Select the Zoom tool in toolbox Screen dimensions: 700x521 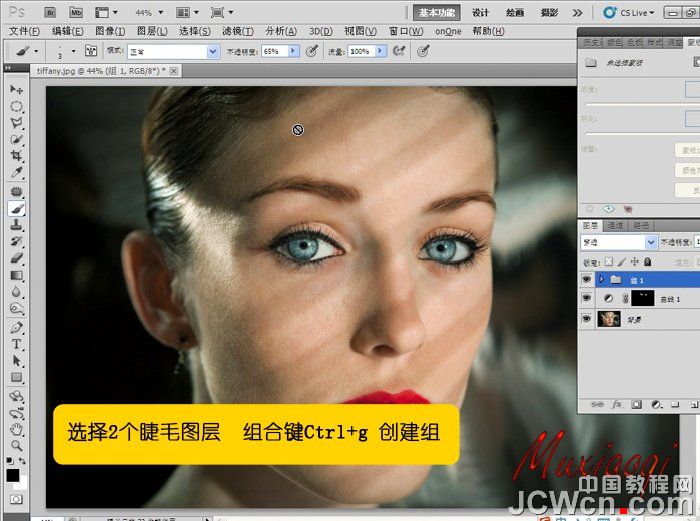[16, 445]
